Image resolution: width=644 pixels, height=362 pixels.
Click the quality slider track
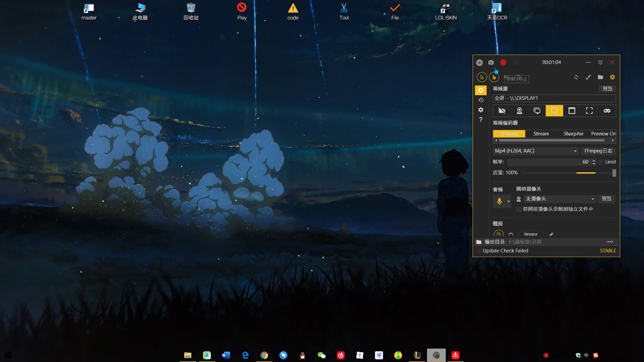[569, 173]
